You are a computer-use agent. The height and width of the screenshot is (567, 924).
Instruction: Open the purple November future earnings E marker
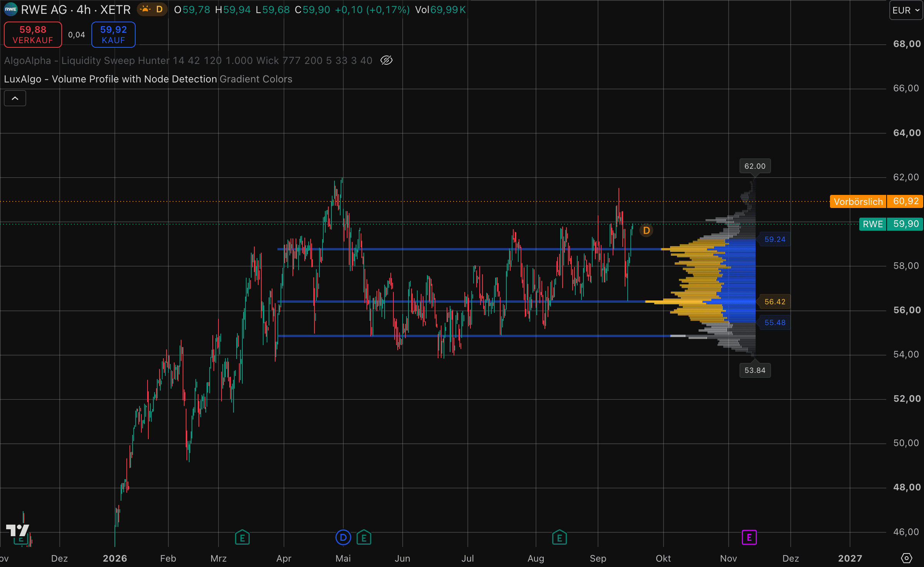(x=749, y=537)
